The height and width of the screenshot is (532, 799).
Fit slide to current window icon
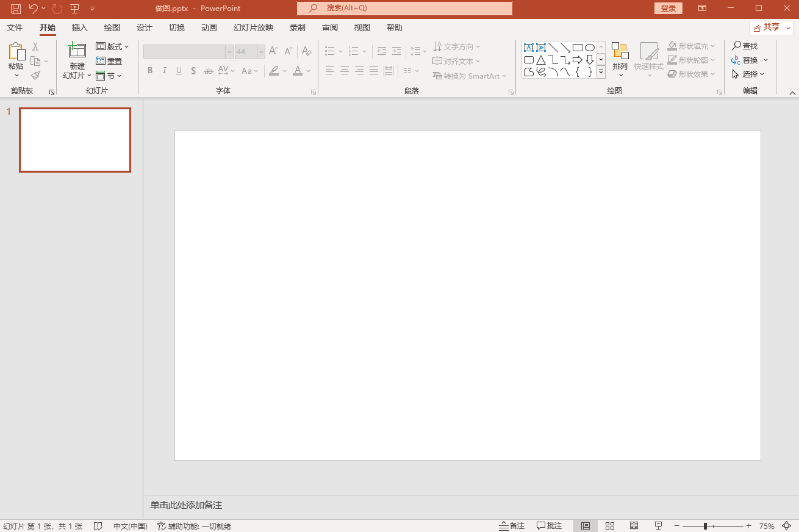tap(787, 526)
